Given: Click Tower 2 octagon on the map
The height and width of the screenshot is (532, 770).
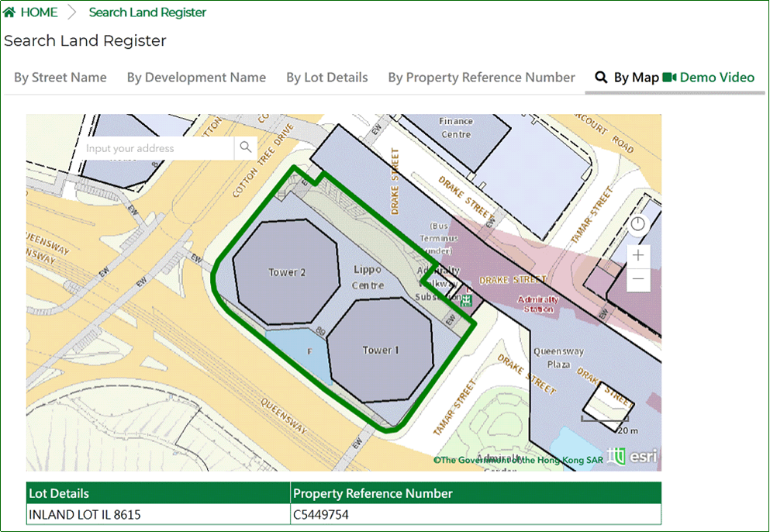Looking at the screenshot, I should click(286, 272).
